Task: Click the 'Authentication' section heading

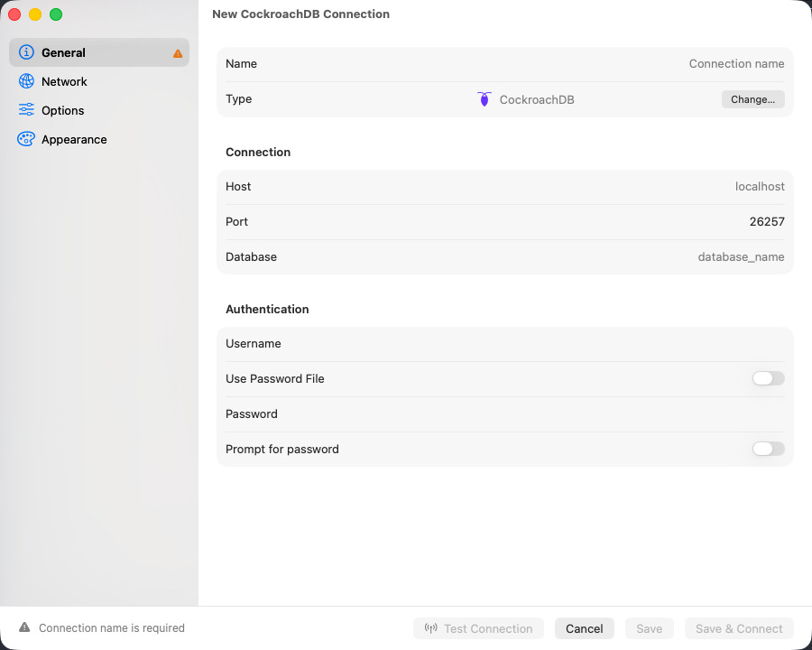Action: (267, 309)
